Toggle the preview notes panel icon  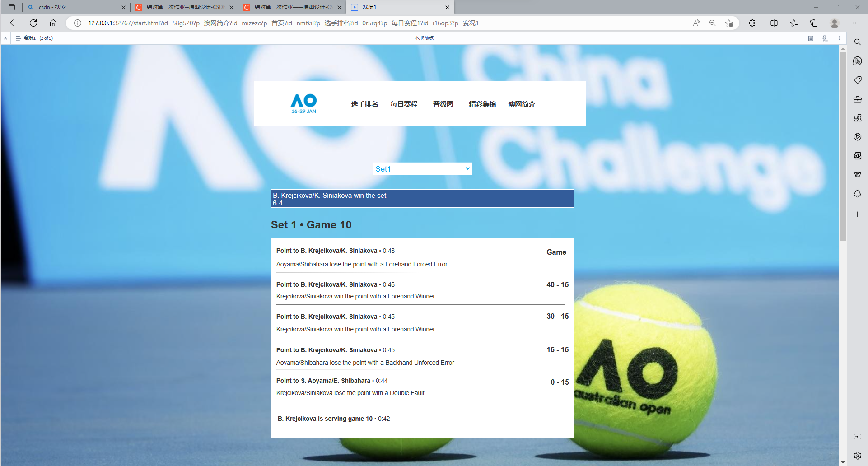click(x=811, y=38)
